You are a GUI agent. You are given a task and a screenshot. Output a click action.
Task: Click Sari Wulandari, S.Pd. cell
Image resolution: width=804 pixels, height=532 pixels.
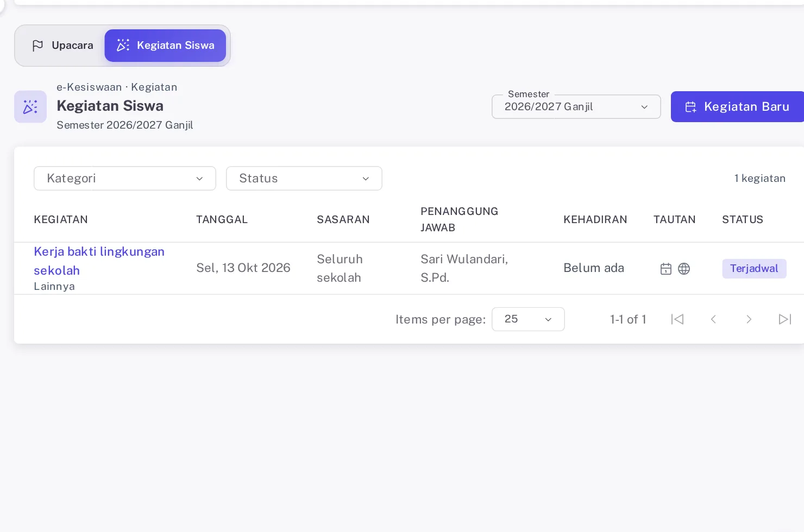tap(464, 268)
